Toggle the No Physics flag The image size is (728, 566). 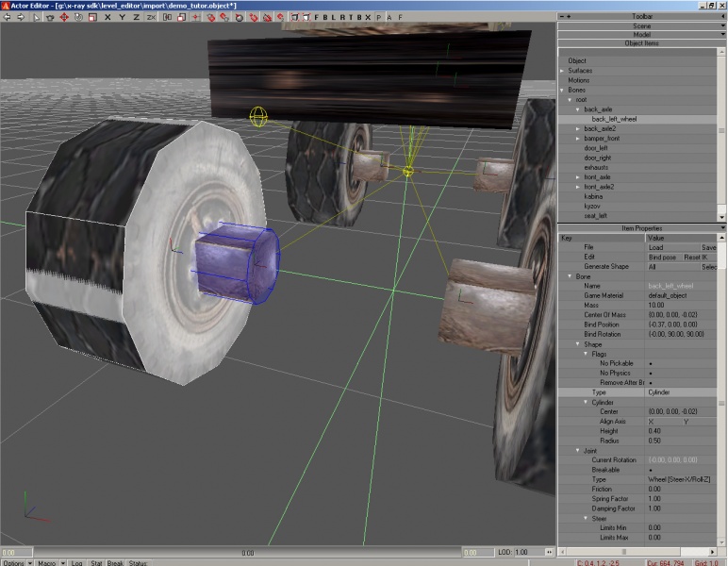point(651,373)
